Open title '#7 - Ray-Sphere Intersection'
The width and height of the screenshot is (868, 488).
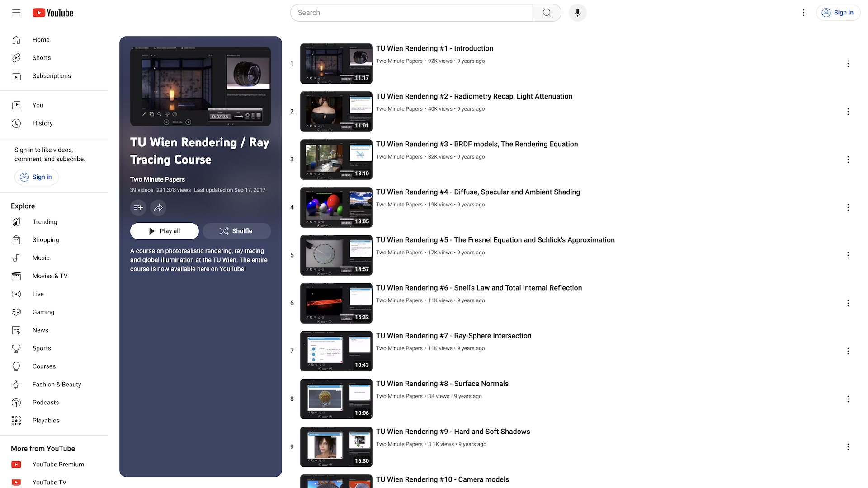[454, 336]
